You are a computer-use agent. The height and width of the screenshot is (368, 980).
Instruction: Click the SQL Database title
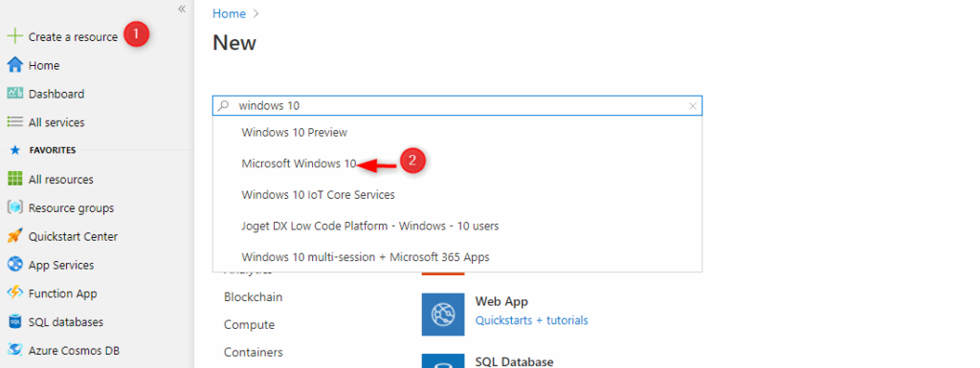tap(514, 361)
